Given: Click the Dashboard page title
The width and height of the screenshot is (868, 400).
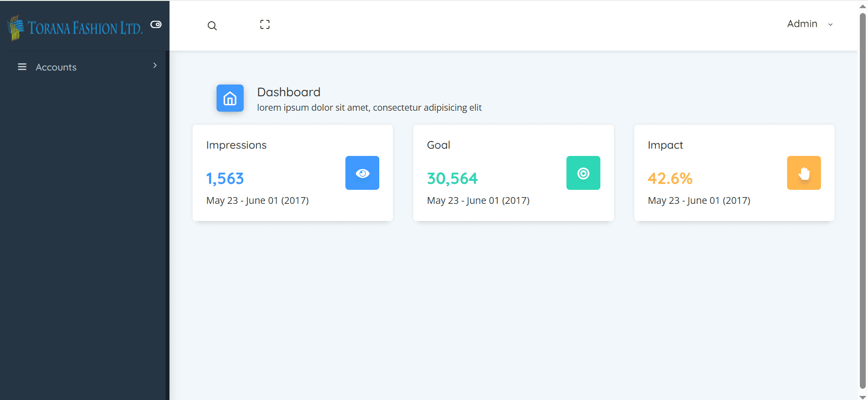Looking at the screenshot, I should point(288,92).
